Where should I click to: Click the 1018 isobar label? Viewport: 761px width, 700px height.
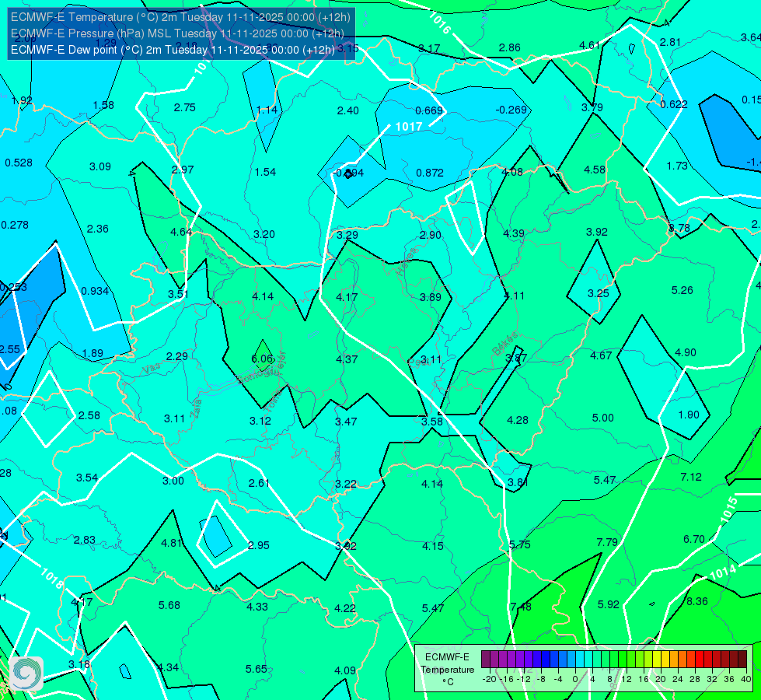pos(52,579)
